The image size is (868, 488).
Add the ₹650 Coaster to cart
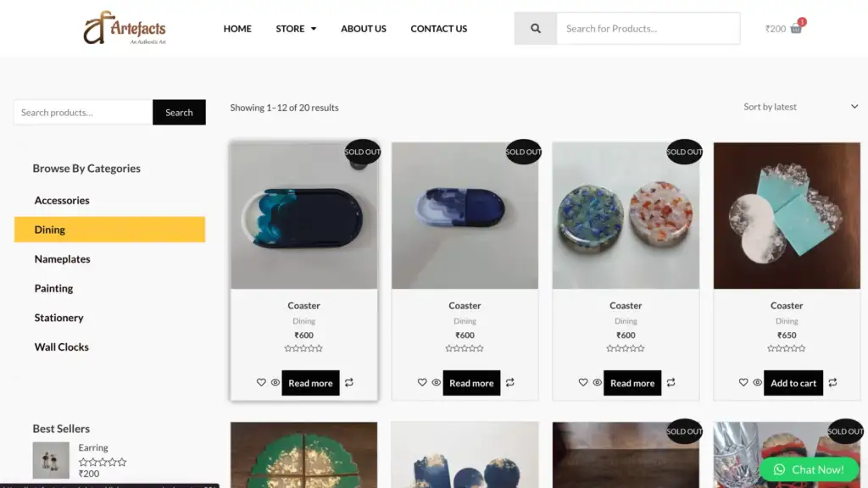tap(793, 382)
